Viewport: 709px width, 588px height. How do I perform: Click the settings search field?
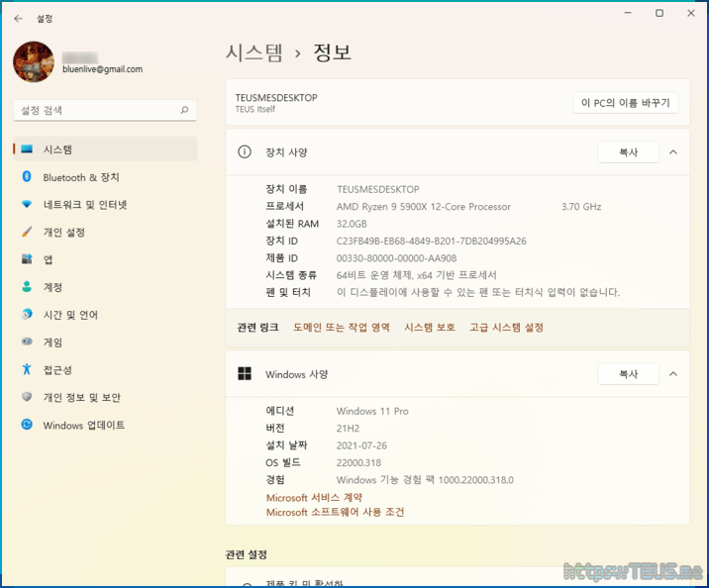coord(105,110)
